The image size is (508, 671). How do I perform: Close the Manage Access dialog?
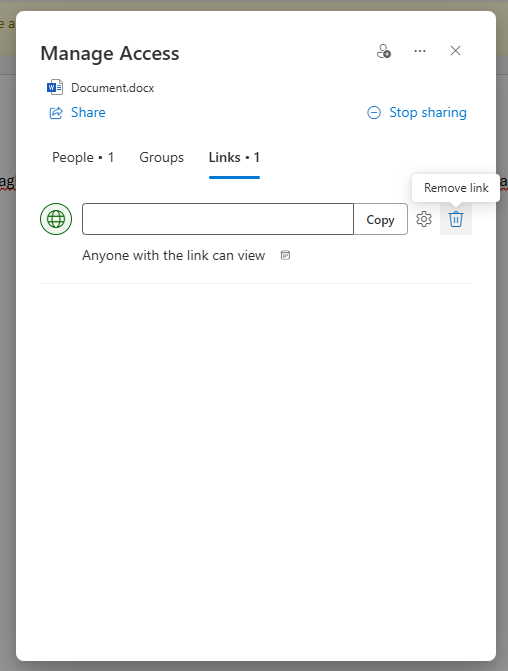point(455,51)
